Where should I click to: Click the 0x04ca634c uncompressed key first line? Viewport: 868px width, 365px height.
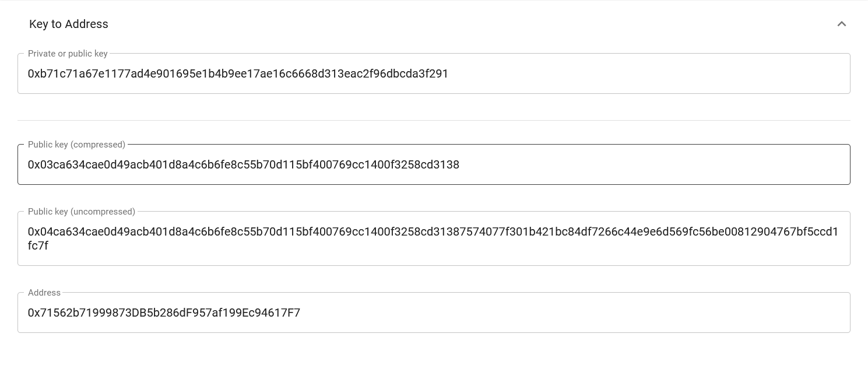[x=433, y=232]
